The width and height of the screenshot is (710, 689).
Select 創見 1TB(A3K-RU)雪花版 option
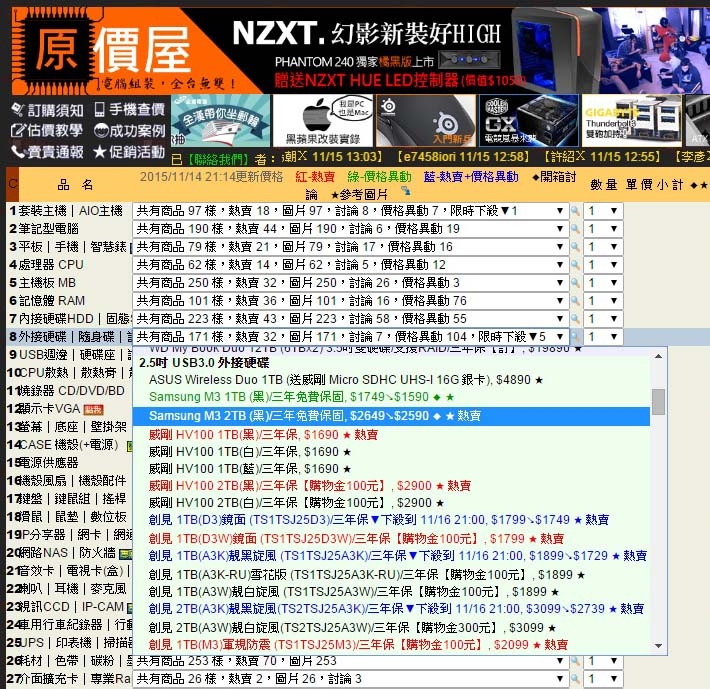tap(391, 575)
